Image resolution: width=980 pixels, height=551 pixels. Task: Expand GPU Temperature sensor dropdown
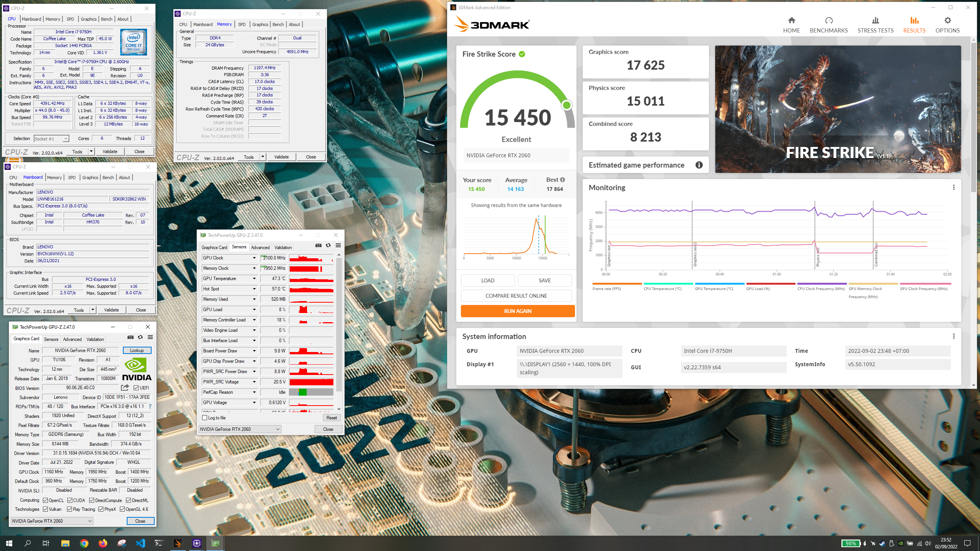(x=254, y=279)
